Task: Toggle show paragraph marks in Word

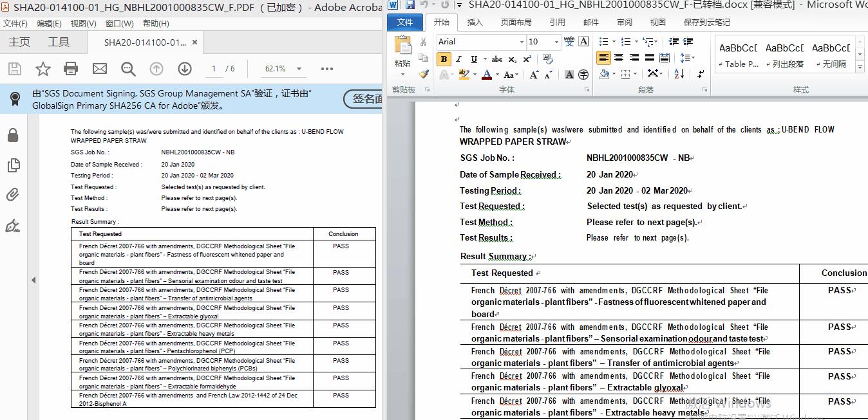Action: click(x=701, y=74)
